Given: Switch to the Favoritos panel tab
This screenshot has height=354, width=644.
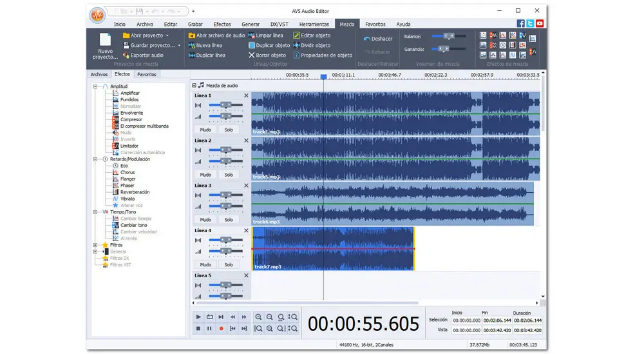Looking at the screenshot, I should (147, 74).
